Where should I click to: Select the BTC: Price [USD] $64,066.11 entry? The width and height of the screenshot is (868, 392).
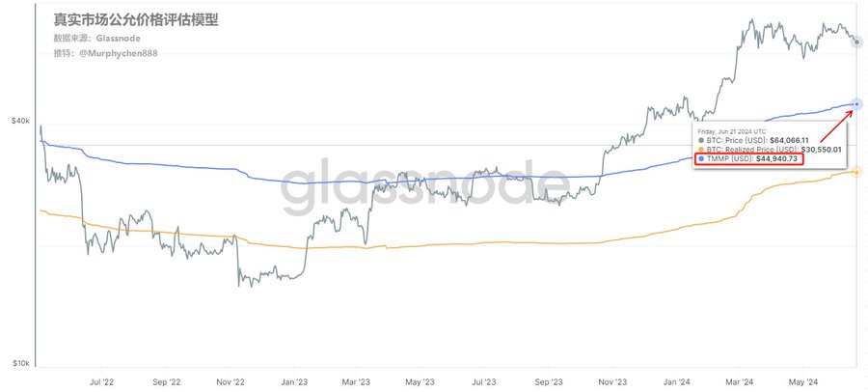pos(761,141)
